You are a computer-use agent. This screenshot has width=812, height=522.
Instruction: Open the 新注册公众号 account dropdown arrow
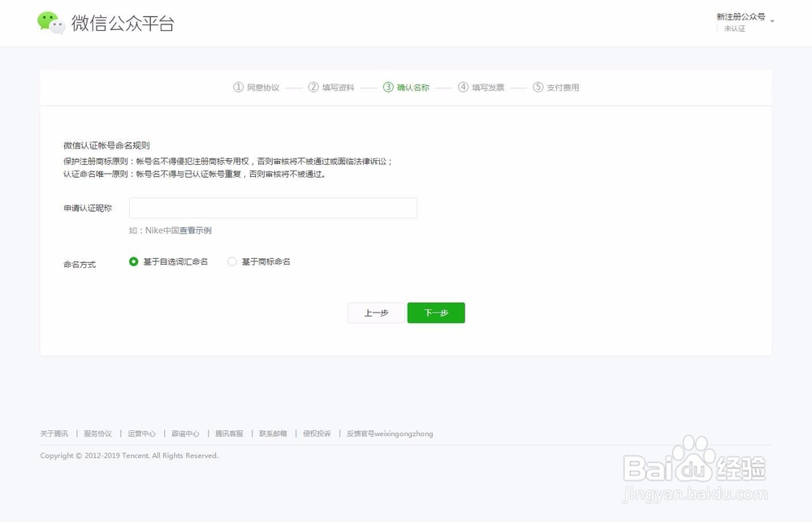tap(772, 21)
